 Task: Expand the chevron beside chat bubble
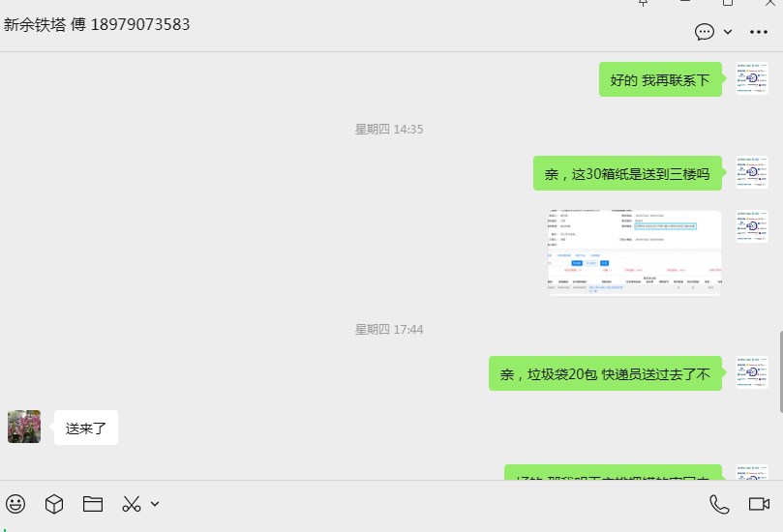[x=728, y=32]
